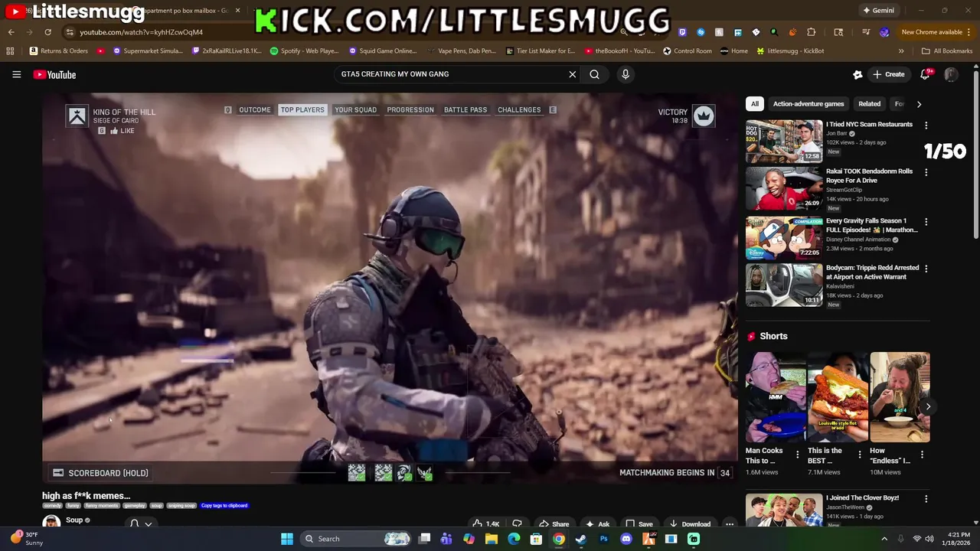Open YouTube notifications bell

926,74
